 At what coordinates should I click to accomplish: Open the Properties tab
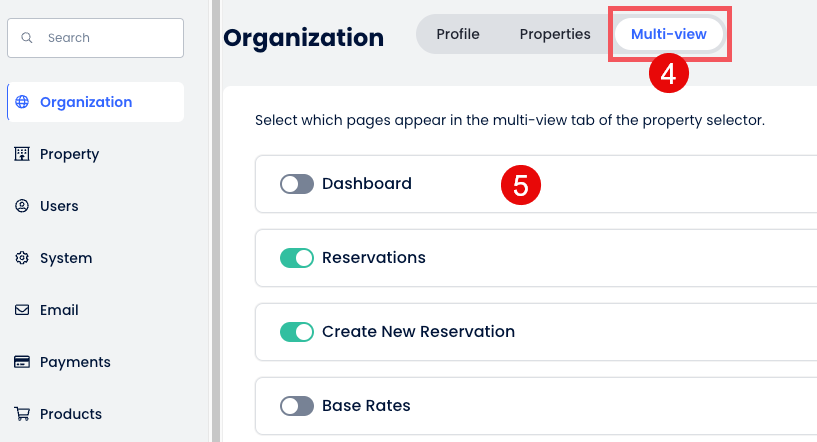[x=555, y=34]
